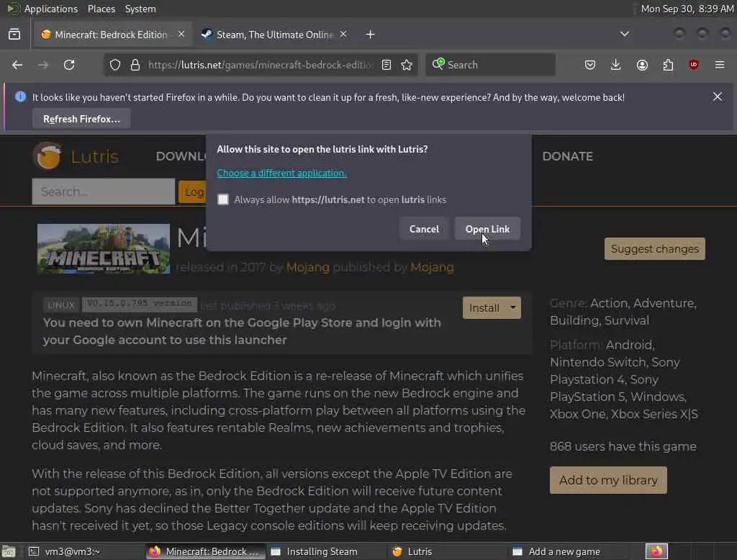737x560 pixels.
Task: Click Choose a different application link
Action: pos(281,173)
